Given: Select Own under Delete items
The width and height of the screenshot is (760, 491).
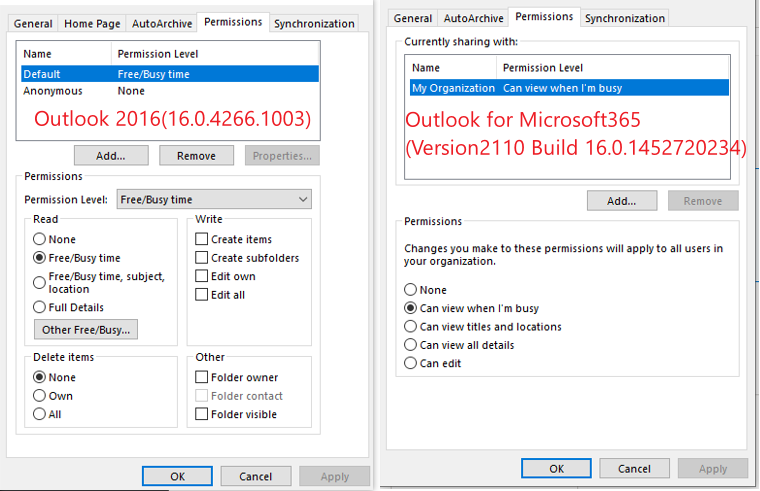Looking at the screenshot, I should click(x=53, y=396).
